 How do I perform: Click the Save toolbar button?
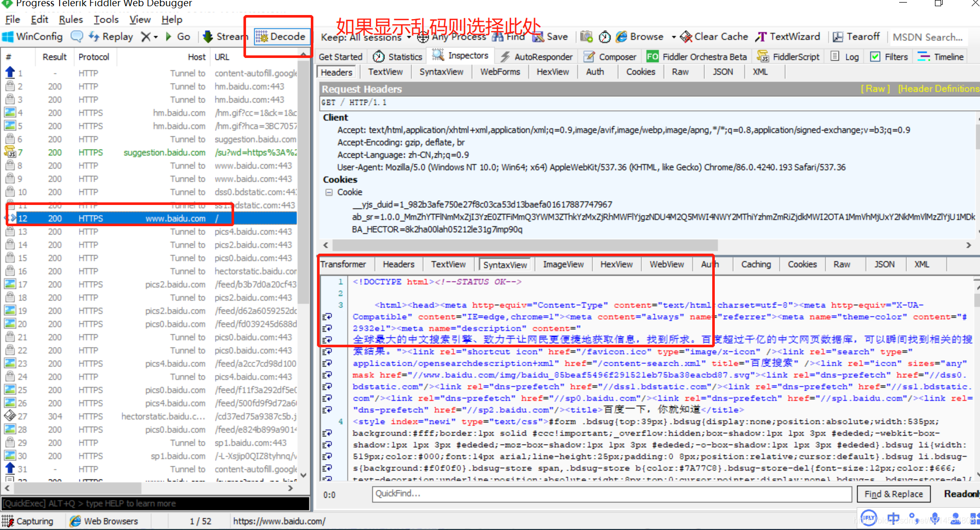[x=550, y=37]
